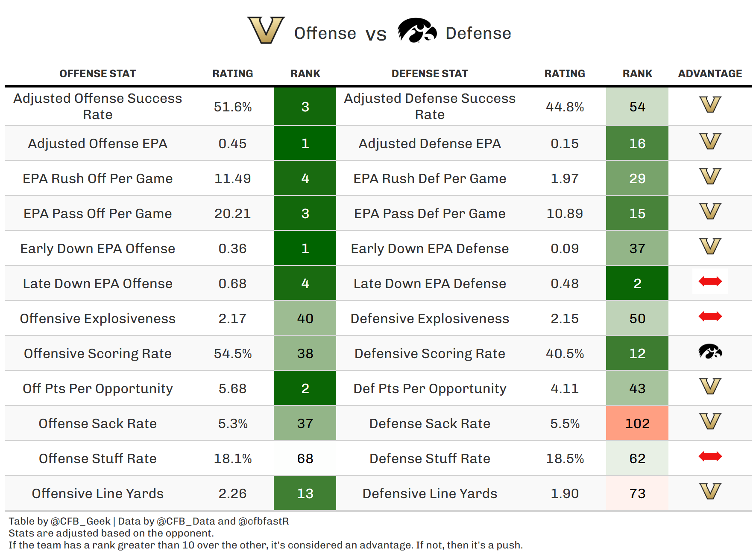Click the Adjusted Offense EPA row label
The width and height of the screenshot is (756, 560).
[97, 143]
